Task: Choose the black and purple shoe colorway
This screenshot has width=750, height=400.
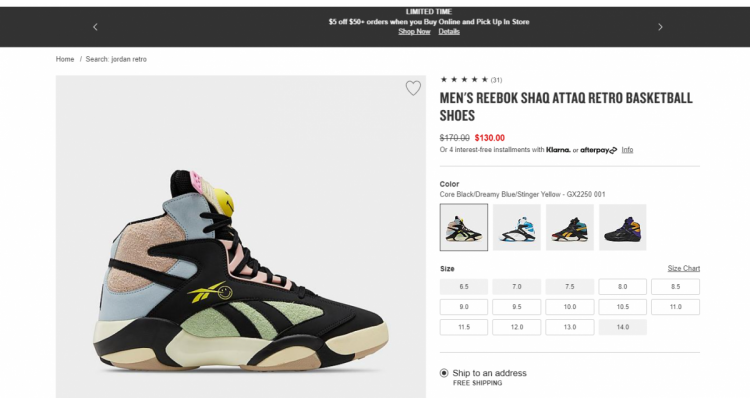Action: coord(622,227)
